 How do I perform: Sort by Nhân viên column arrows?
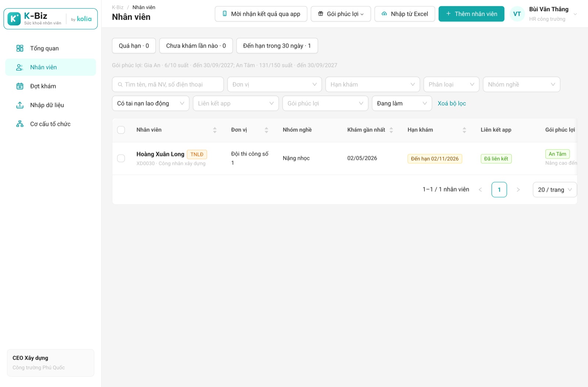click(215, 130)
